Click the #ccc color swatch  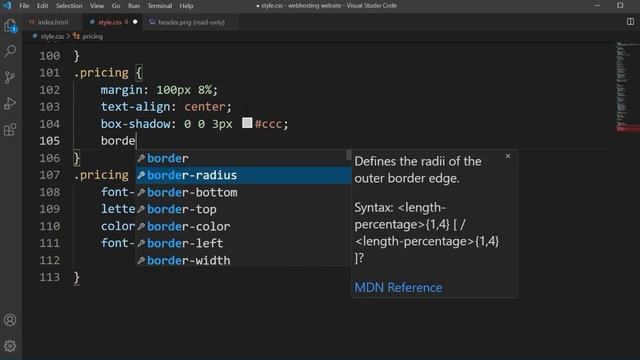pos(247,123)
